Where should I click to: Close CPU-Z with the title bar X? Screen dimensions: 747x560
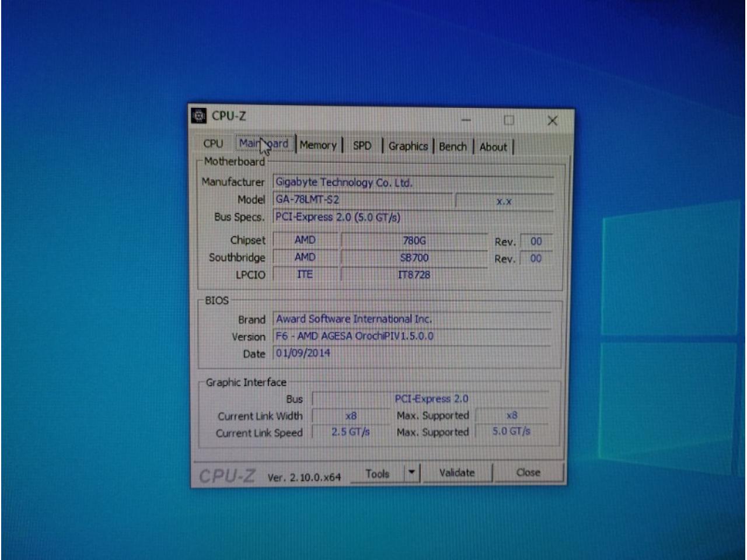[x=552, y=121]
